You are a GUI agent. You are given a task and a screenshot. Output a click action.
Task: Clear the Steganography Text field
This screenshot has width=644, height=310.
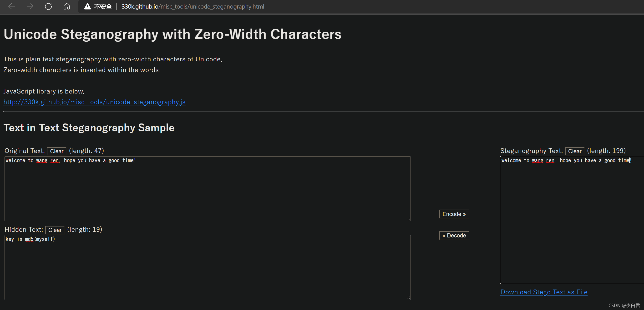tap(575, 151)
